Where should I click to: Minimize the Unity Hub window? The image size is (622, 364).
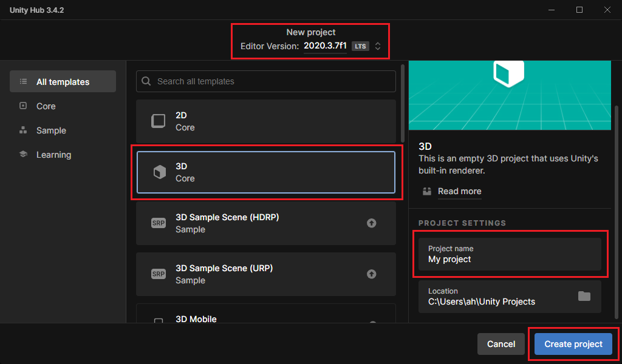552,10
